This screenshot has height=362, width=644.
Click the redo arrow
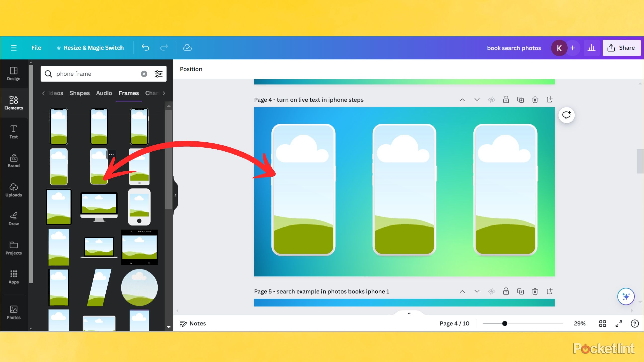coord(164,48)
